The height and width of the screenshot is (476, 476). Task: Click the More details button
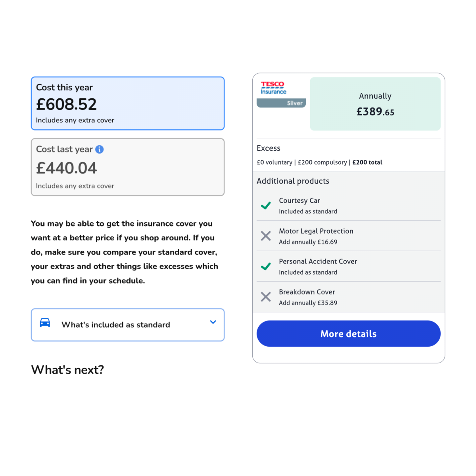point(349,334)
